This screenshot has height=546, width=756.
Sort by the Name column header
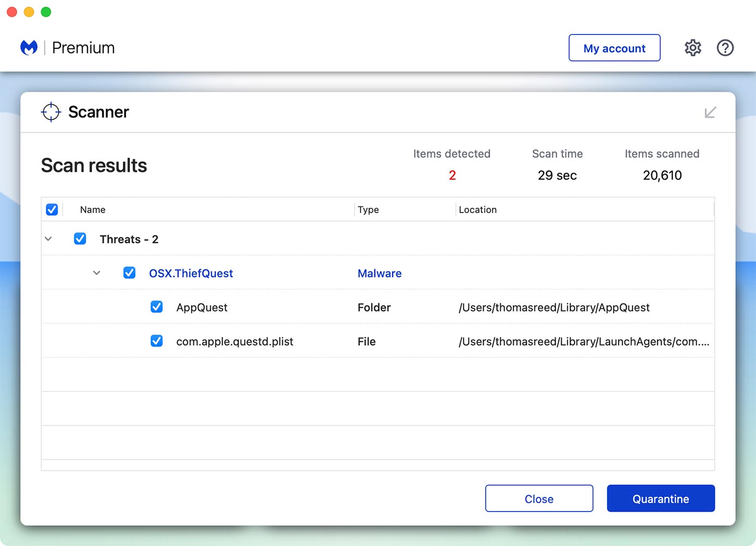pos(93,210)
